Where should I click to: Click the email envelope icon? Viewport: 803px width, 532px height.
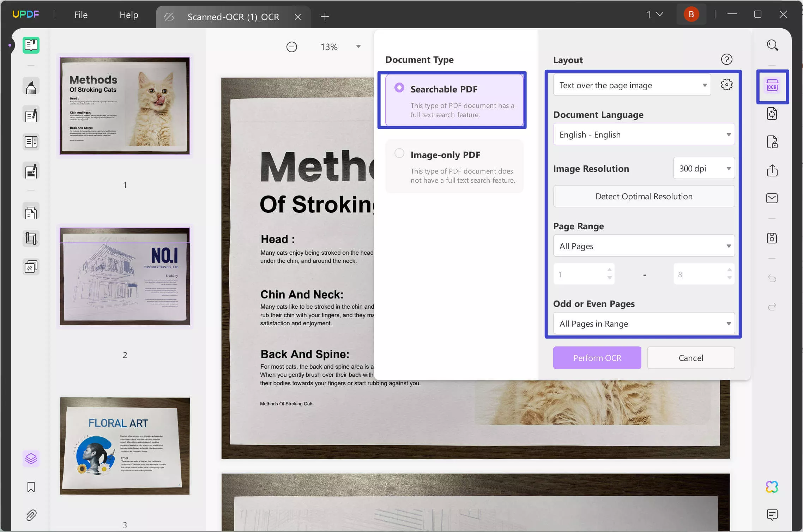(x=772, y=198)
